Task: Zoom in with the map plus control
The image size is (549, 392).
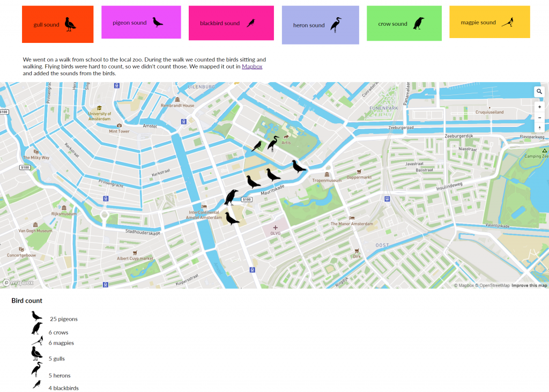Action: point(539,107)
